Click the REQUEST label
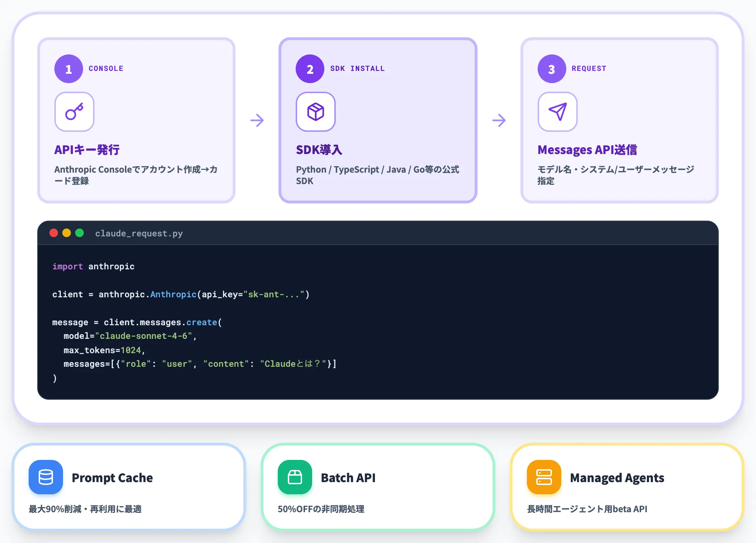The width and height of the screenshot is (756, 543). click(x=589, y=68)
